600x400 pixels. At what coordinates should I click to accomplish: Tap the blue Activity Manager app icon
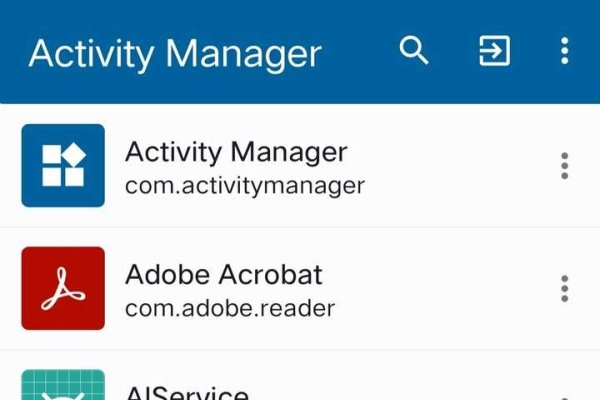click(x=63, y=165)
